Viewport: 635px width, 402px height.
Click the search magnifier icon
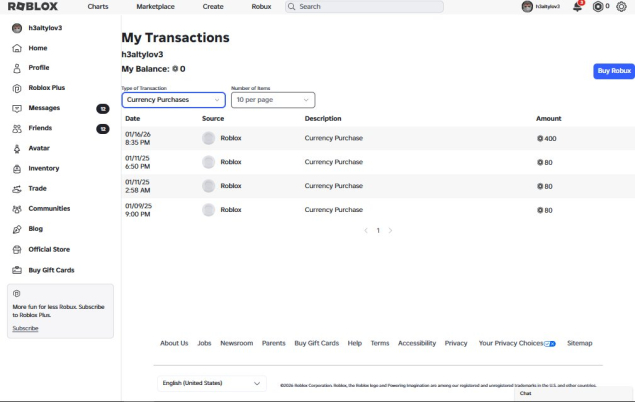pyautogui.click(x=292, y=6)
